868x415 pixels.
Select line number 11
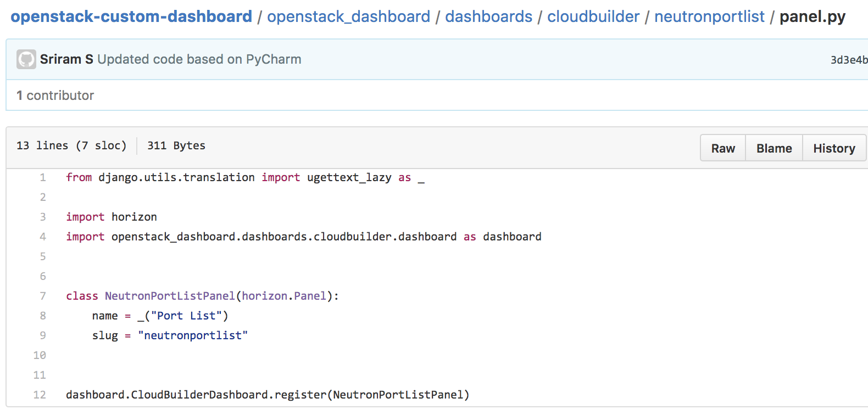tap(40, 375)
